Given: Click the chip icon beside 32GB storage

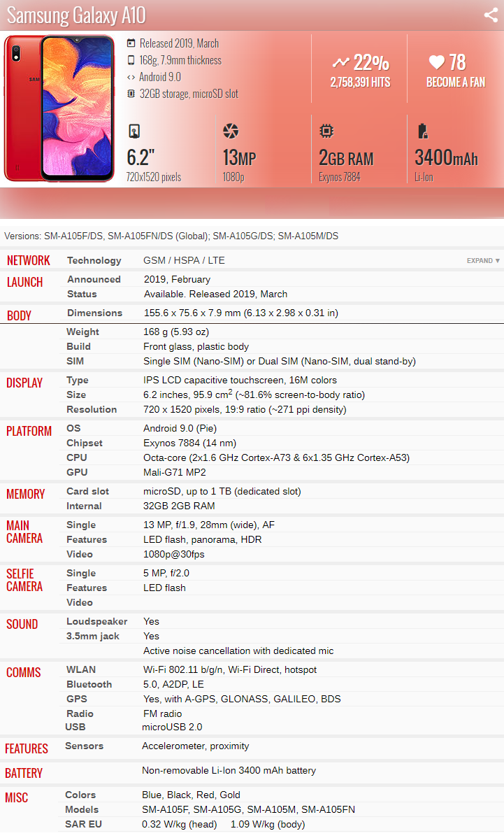Looking at the screenshot, I should point(131,94).
